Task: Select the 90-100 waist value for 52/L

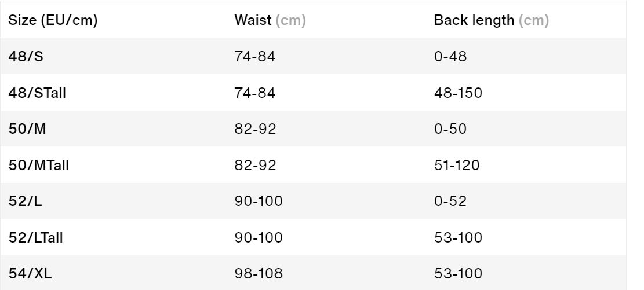Action: pos(259,201)
